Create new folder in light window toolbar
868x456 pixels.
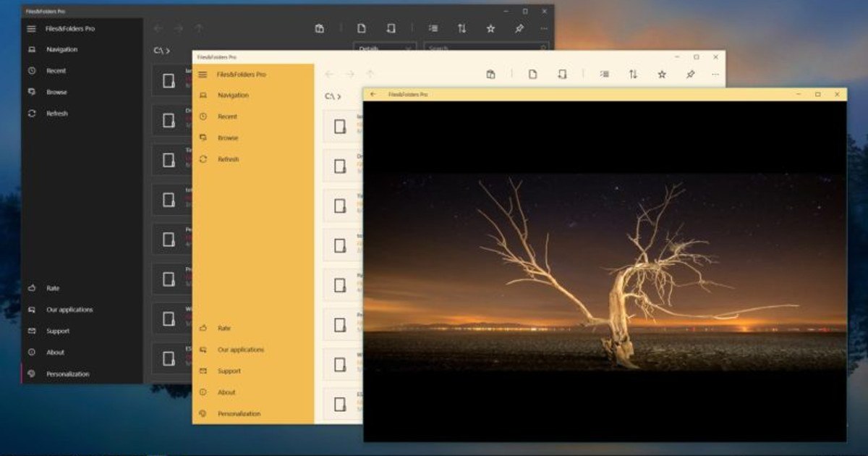pyautogui.click(x=562, y=75)
